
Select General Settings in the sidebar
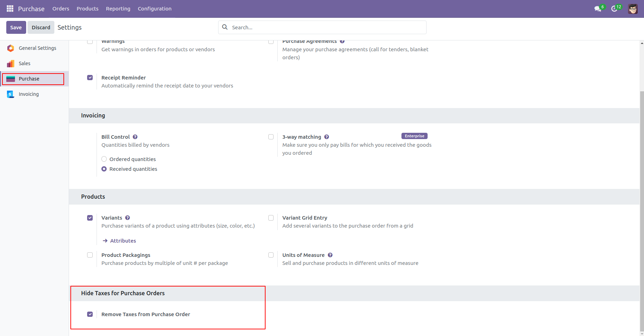37,48
